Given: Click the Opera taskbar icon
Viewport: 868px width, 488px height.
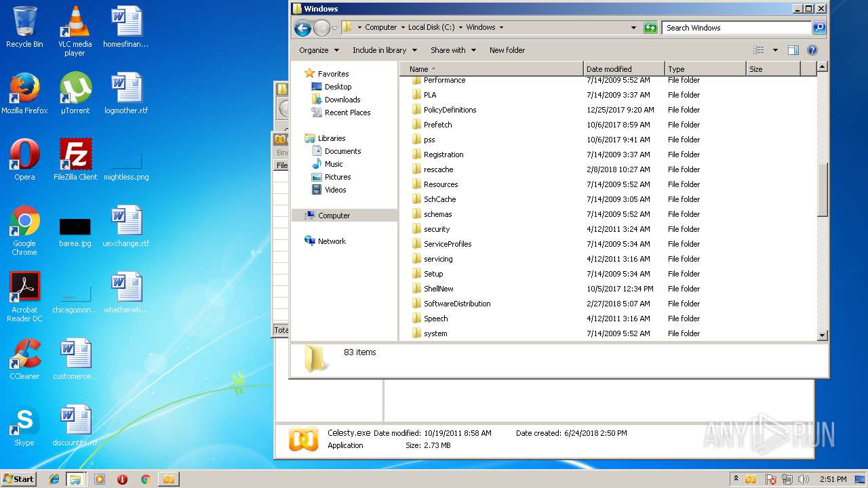Looking at the screenshot, I should 122,479.
